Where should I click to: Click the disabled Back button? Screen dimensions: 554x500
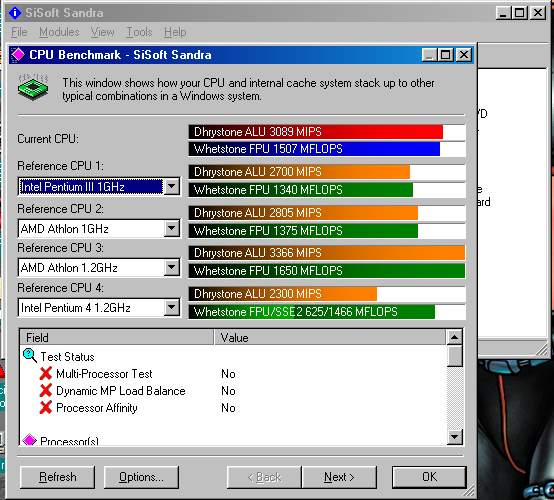(264, 477)
